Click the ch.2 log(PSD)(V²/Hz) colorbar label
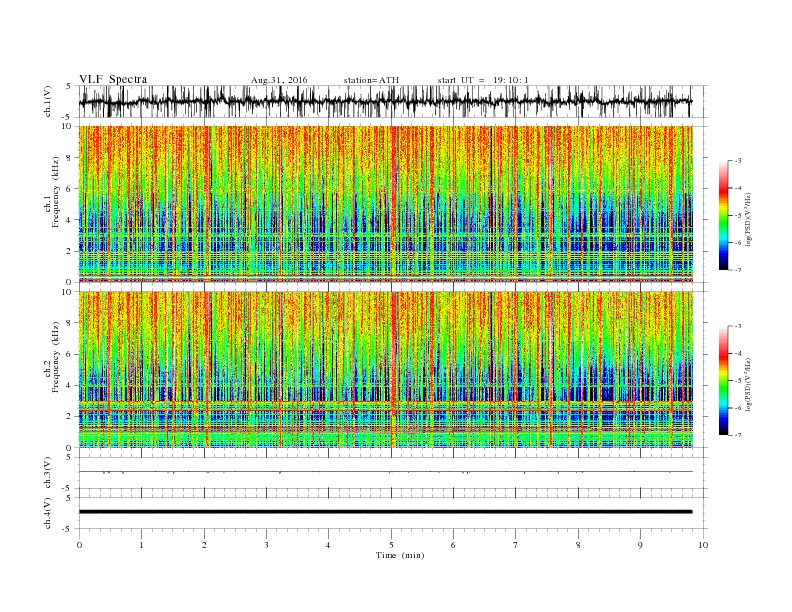Image resolution: width=792 pixels, height=612 pixels. 750,384
